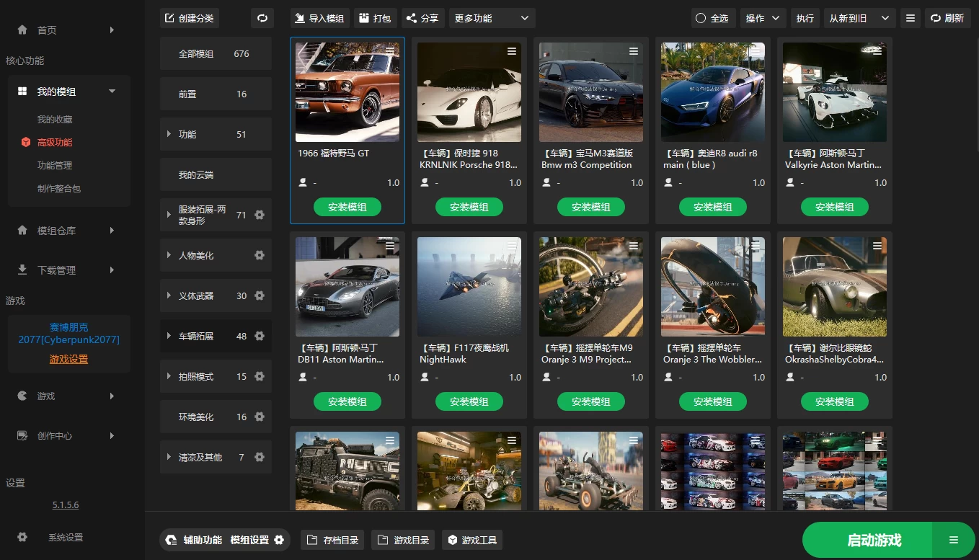This screenshot has height=560, width=979.
Task: Toggle the 全选 select-all radio button
Action: tap(712, 18)
